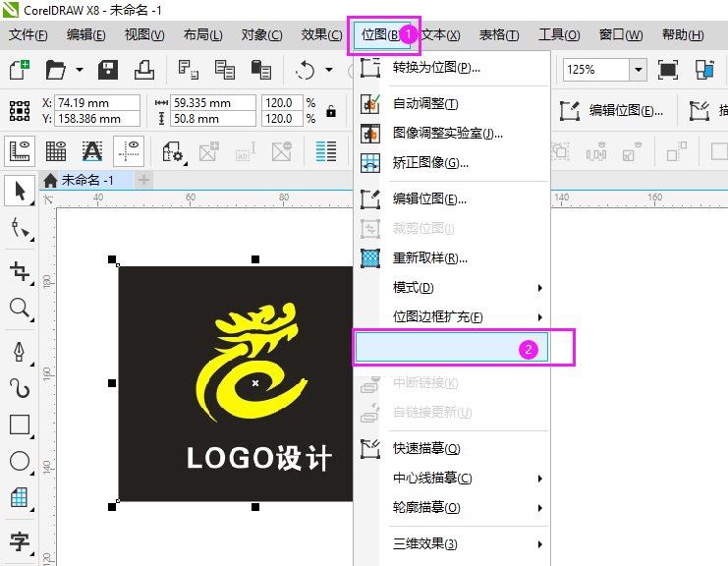728x566 pixels.
Task: Open the 窗口(W) menu
Action: [621, 35]
